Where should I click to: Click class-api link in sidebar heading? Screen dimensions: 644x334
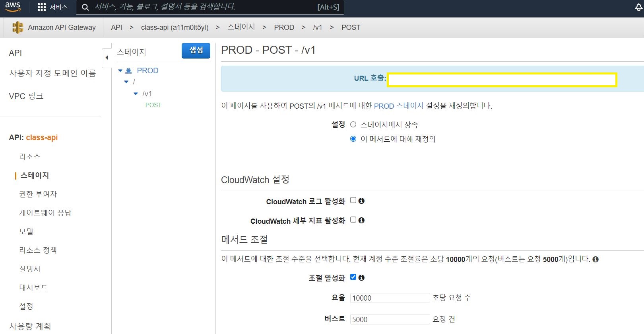coord(42,138)
